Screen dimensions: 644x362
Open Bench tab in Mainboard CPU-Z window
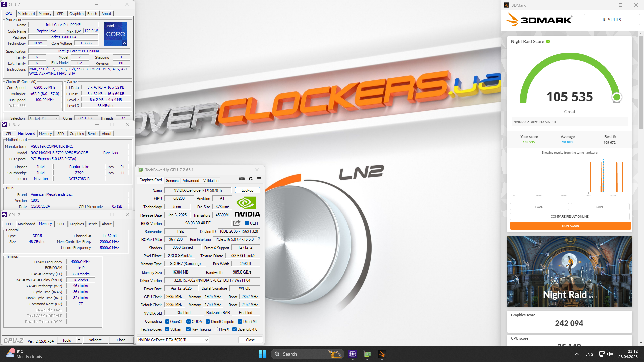92,134
